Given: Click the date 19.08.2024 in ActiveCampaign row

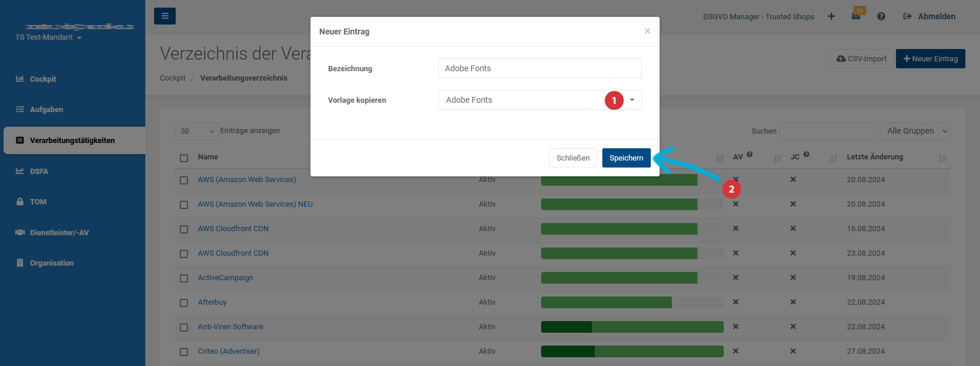Looking at the screenshot, I should [866, 277].
